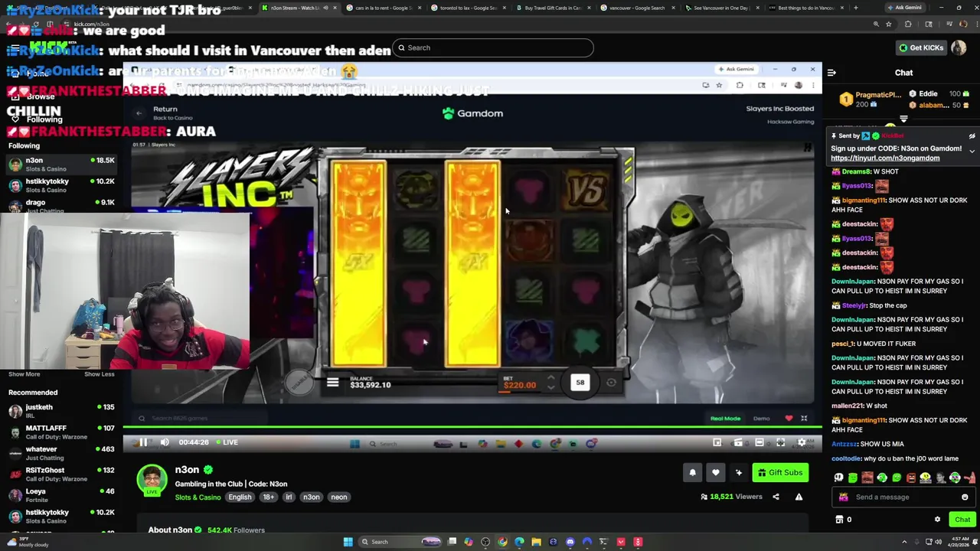Image resolution: width=980 pixels, height=551 pixels.
Task: Jump to the LIVE indicator in player
Action: [227, 442]
